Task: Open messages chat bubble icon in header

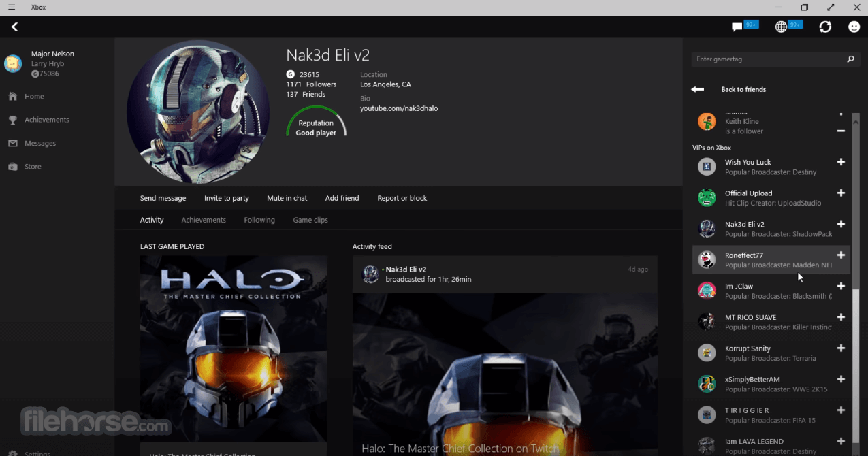Action: 737,27
